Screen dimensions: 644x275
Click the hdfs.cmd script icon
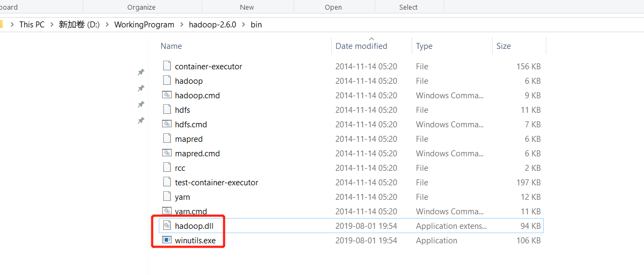[166, 124]
